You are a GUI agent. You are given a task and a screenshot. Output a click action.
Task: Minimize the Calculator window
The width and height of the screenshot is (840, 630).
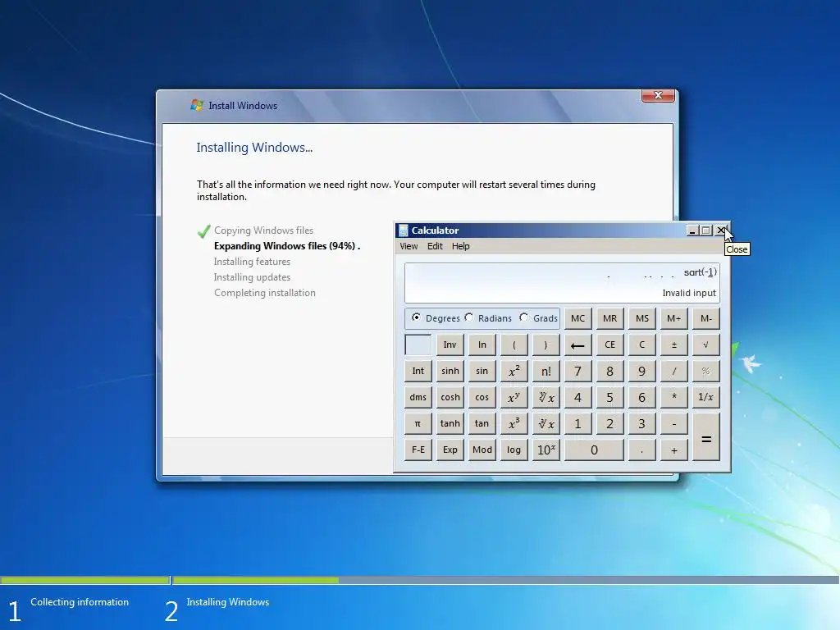[692, 231]
